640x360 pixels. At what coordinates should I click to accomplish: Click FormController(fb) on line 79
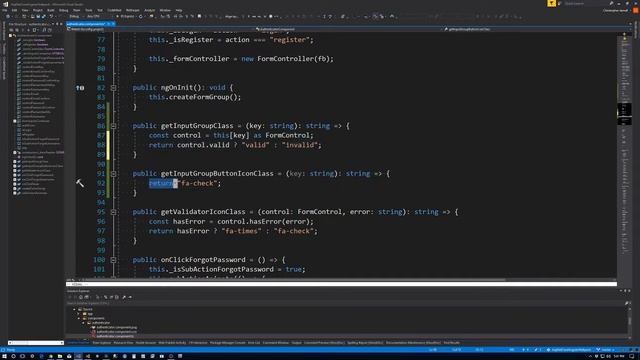pos(293,59)
